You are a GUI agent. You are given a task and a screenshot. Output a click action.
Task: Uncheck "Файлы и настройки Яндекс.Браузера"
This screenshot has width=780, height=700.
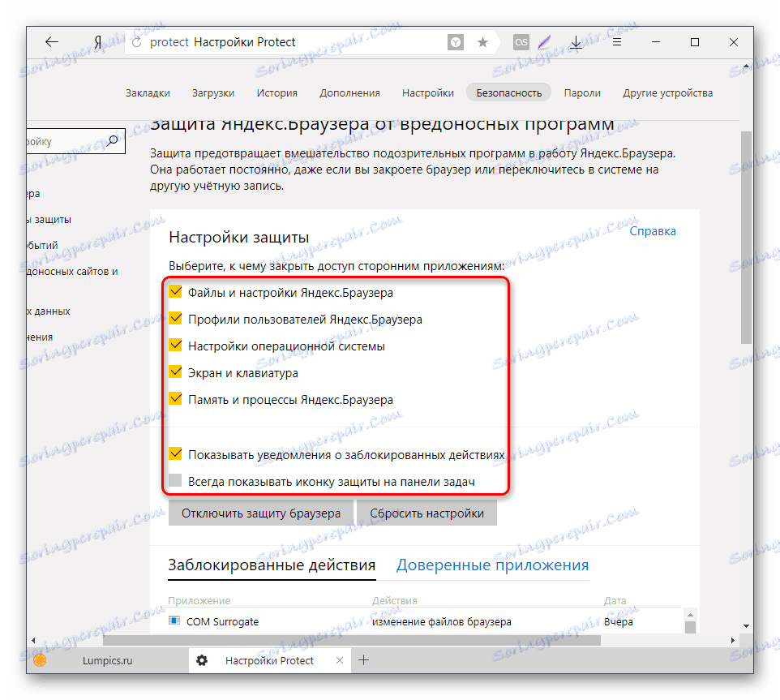point(176,291)
